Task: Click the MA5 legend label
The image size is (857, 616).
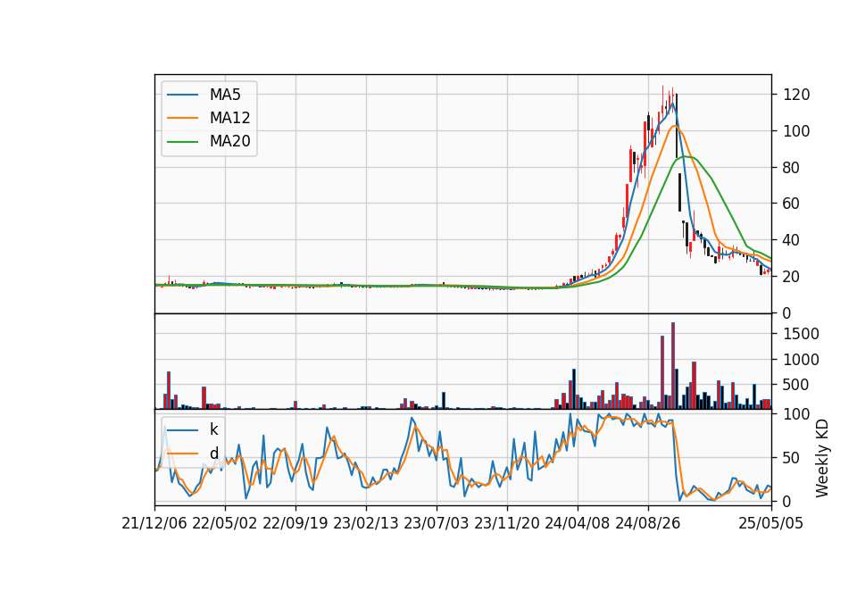Action: click(225, 95)
